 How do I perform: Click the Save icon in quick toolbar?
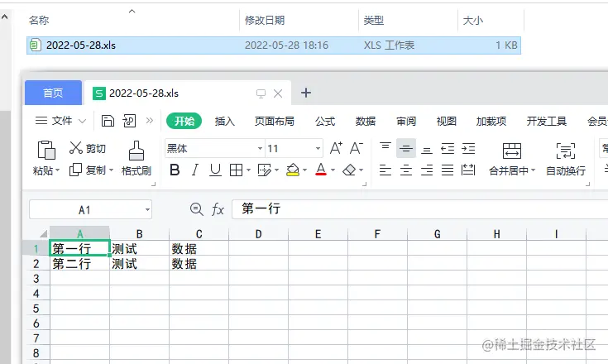coord(108,121)
